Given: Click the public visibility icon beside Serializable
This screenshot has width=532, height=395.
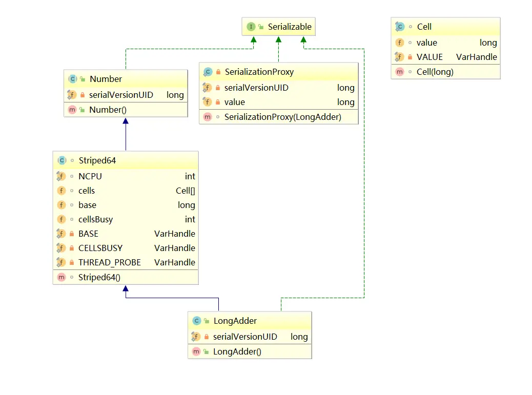Looking at the screenshot, I should click(x=260, y=27).
